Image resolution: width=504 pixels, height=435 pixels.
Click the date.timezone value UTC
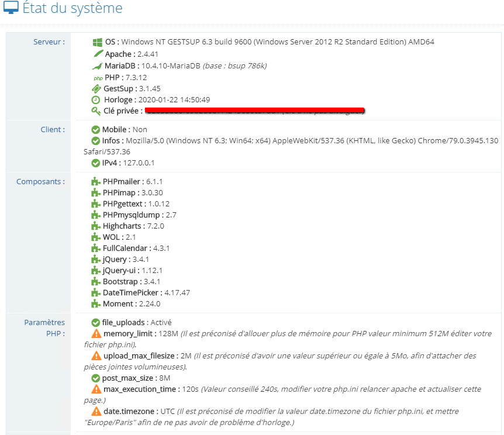click(167, 412)
